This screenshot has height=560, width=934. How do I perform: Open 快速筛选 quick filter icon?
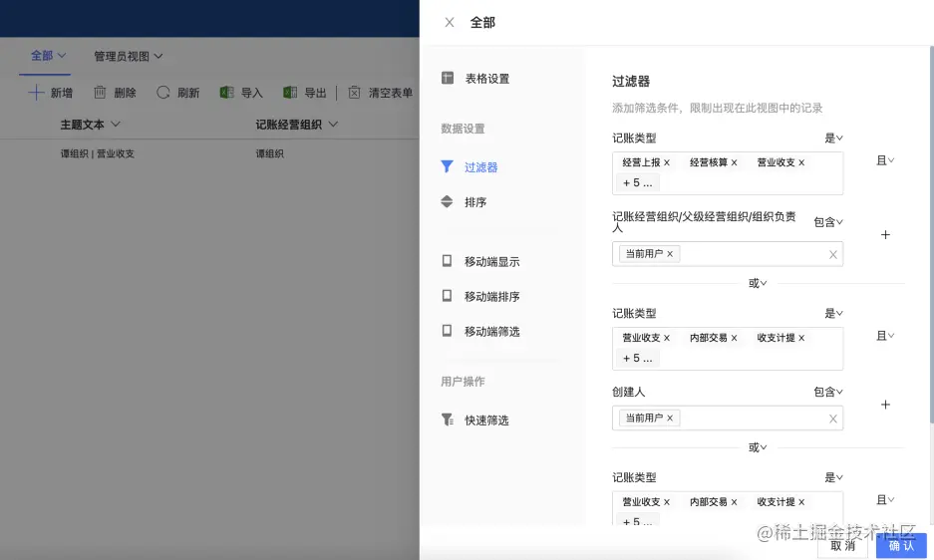448,420
